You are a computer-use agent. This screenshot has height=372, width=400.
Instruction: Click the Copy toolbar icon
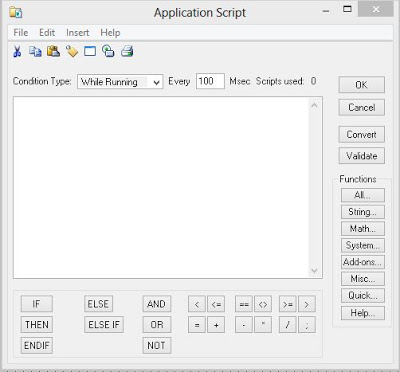(x=35, y=51)
